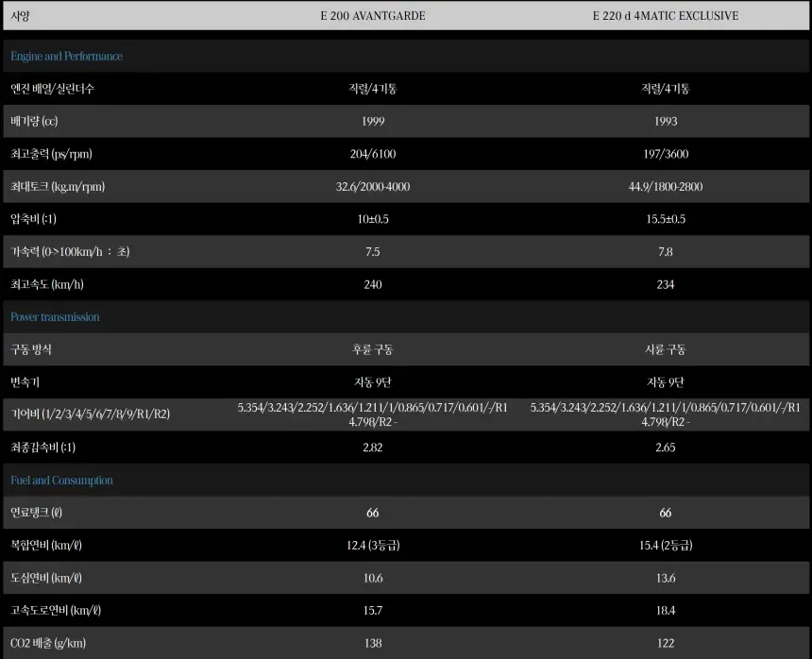Click the 7.8 acceleration value

[x=666, y=251]
